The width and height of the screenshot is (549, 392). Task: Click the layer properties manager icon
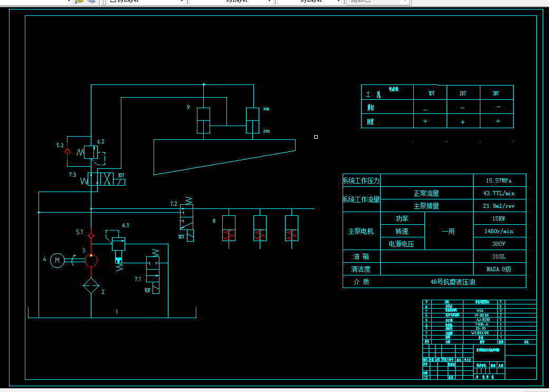(79, 1)
